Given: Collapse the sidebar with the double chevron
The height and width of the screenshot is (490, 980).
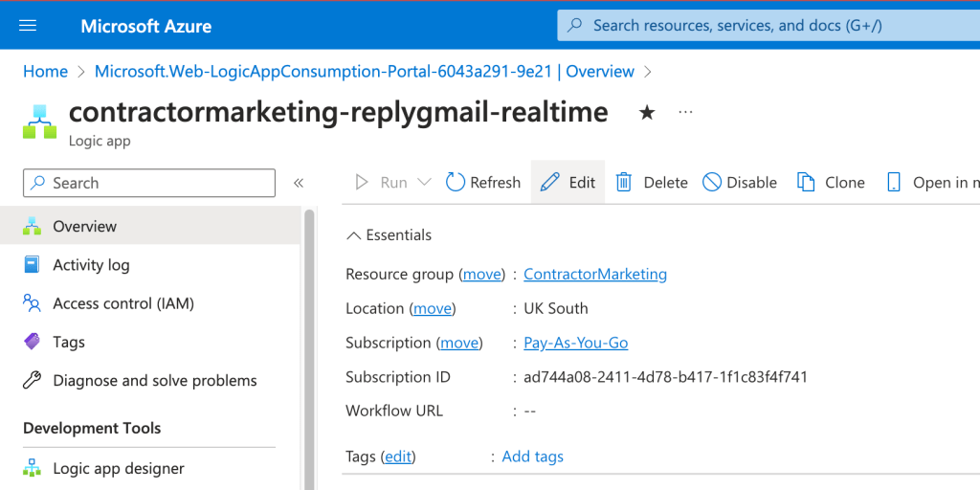Looking at the screenshot, I should (299, 183).
